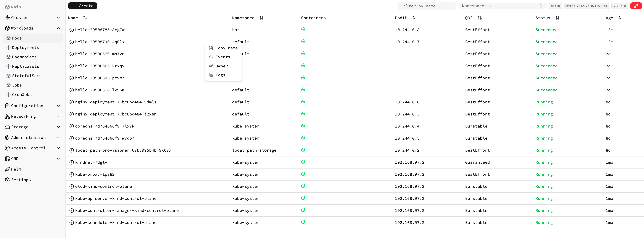Click the https://127.0.0.1:53804 server badge
Image resolution: width=644 pixels, height=238 pixels.
tap(586, 6)
